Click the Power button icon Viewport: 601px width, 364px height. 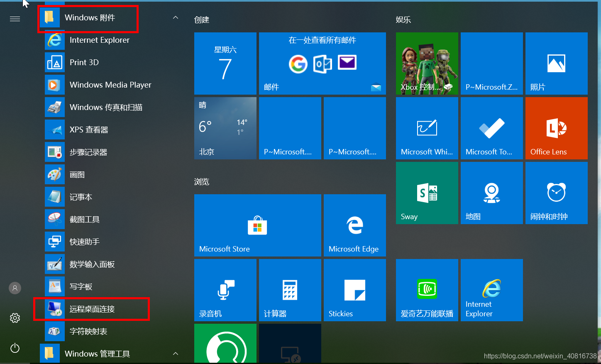15,348
